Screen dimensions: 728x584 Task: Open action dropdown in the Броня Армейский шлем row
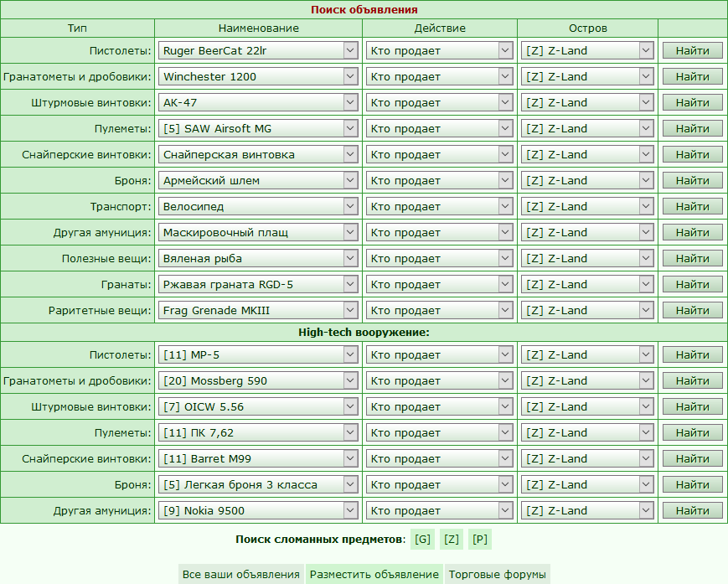pos(439,180)
